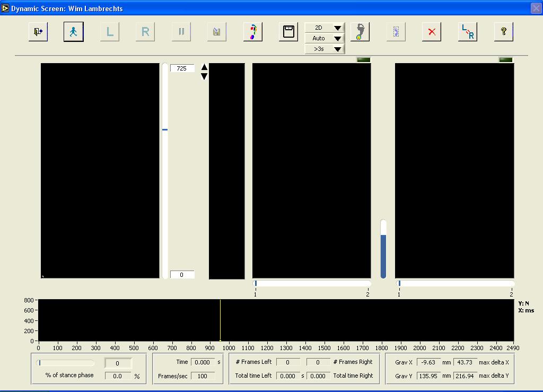This screenshot has height=392, width=543.
Task: Click the Frames Left value field
Action: pyautogui.click(x=288, y=362)
